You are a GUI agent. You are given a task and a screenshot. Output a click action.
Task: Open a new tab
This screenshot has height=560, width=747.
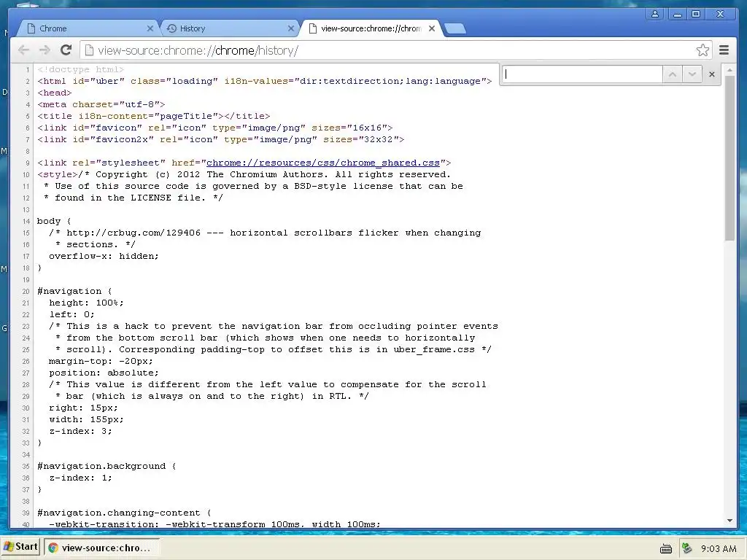pyautogui.click(x=455, y=29)
